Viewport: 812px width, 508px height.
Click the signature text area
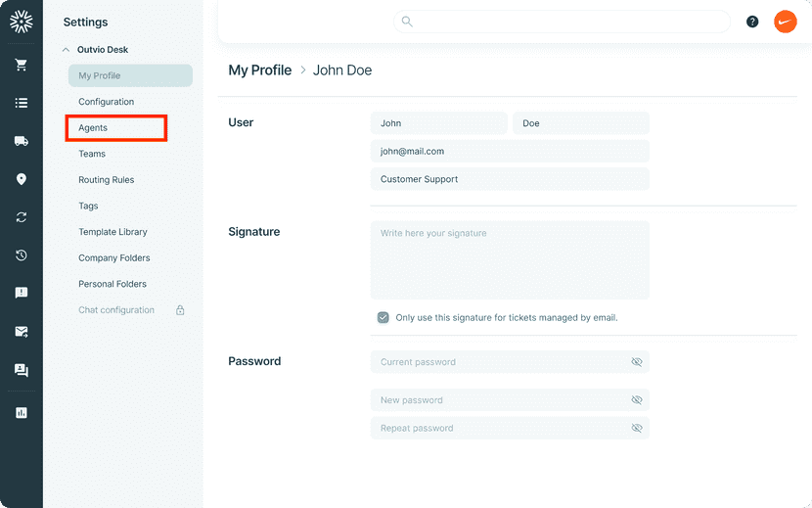tap(510, 260)
